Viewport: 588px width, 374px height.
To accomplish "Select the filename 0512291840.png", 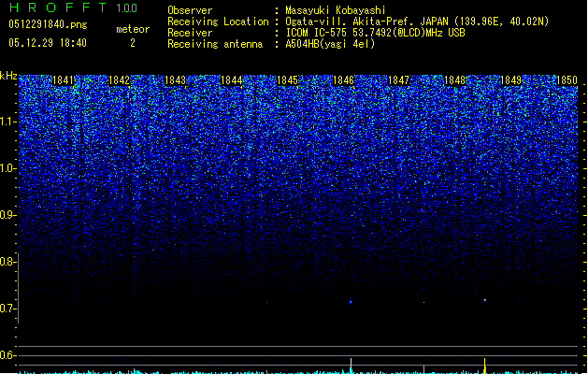I will (x=48, y=24).
